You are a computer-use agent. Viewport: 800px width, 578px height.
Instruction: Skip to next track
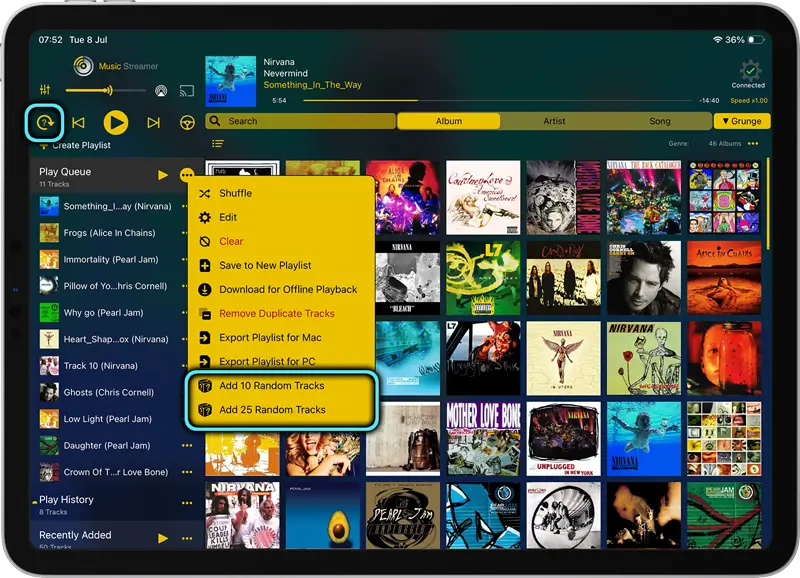pos(153,122)
